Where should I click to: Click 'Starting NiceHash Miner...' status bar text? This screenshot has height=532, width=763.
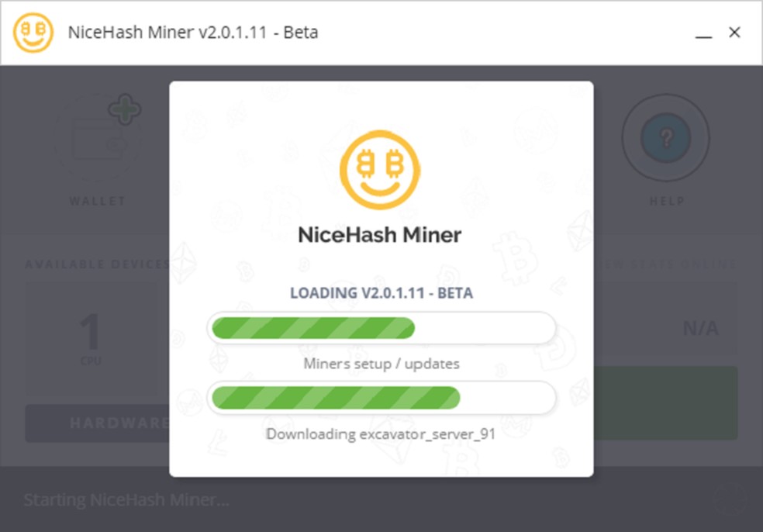pos(126,500)
